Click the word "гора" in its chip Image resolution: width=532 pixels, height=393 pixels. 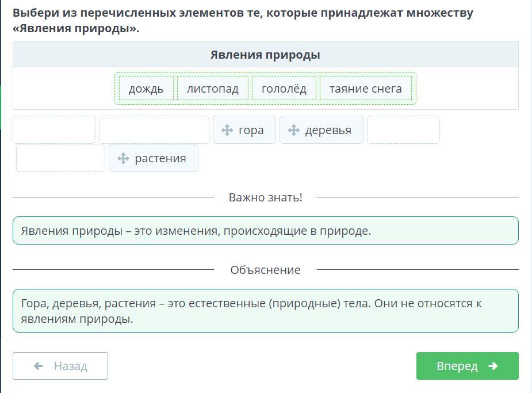[x=251, y=130]
